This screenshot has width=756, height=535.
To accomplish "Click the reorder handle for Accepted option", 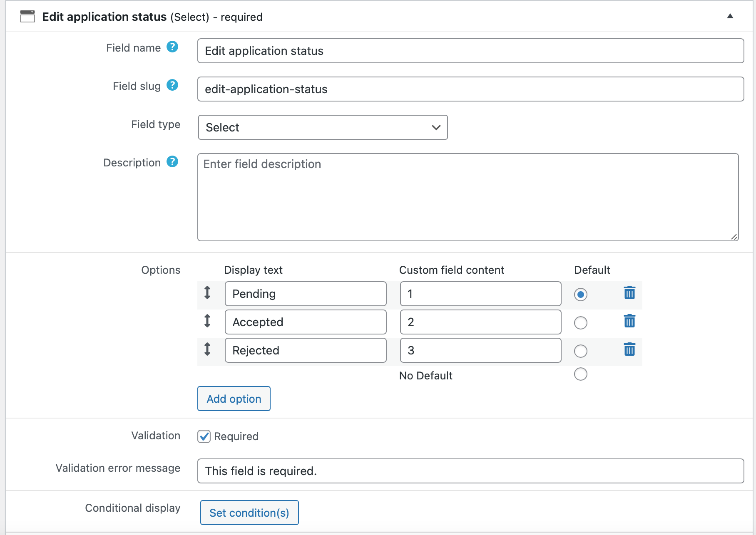I will tap(207, 321).
